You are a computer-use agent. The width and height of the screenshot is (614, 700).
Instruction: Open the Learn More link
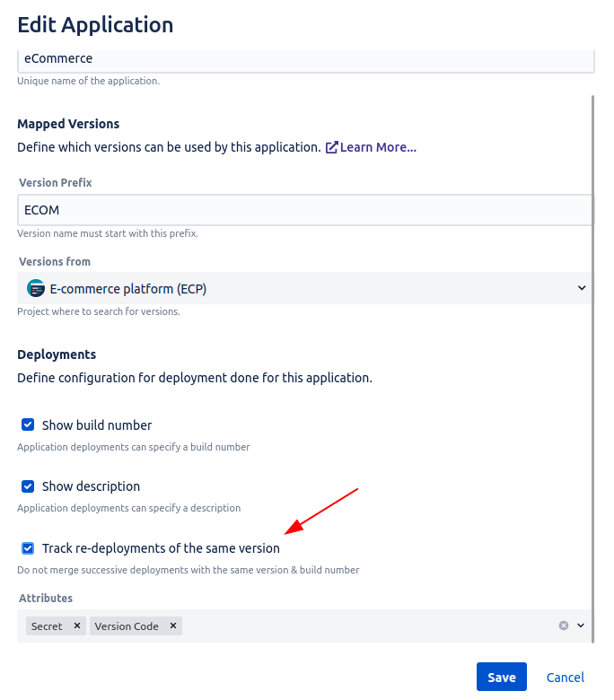[x=378, y=147]
